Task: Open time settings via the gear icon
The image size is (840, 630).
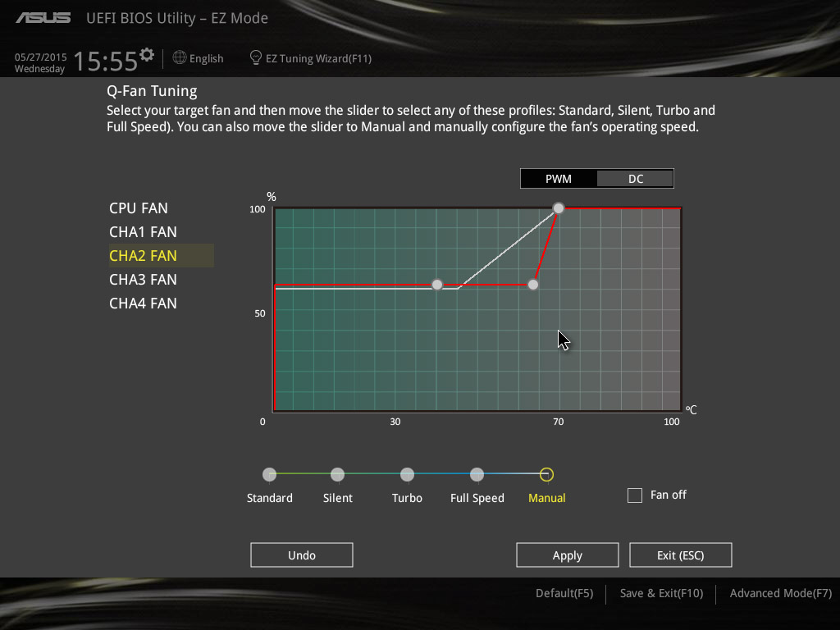Action: pyautogui.click(x=147, y=55)
